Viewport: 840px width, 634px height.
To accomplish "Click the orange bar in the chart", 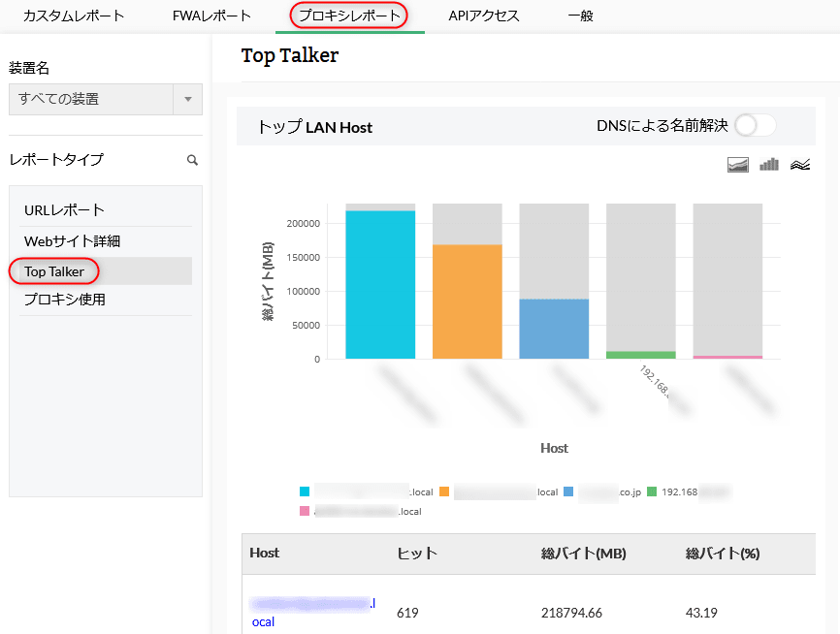I will pos(468,301).
